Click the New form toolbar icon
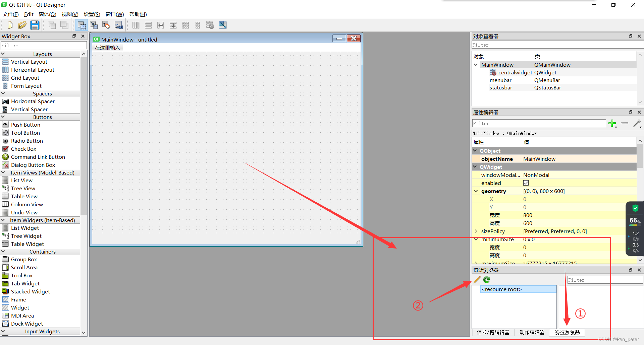 coord(10,25)
